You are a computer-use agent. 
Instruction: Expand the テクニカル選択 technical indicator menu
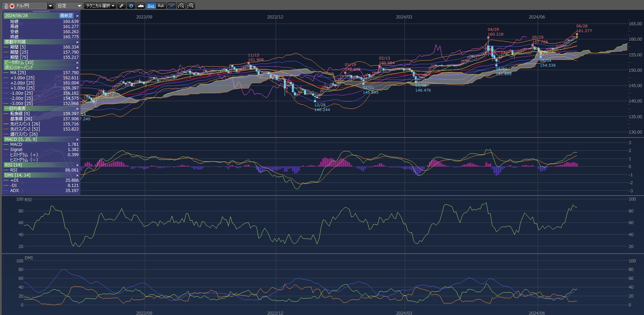[100, 6]
